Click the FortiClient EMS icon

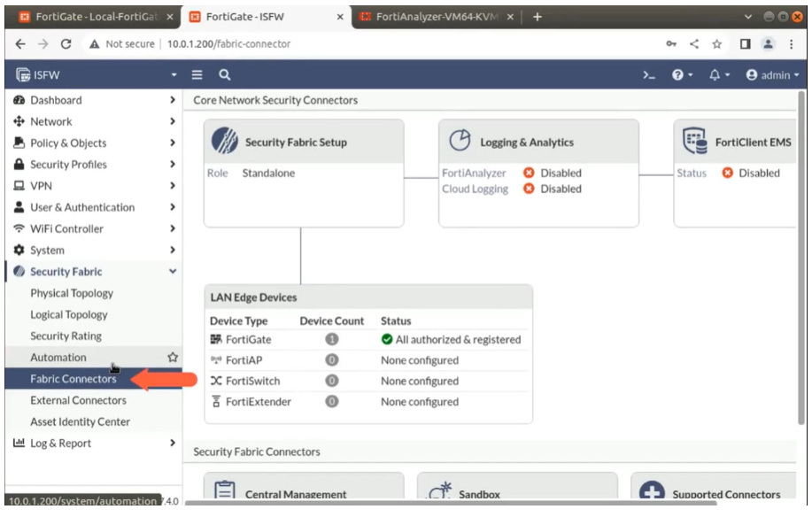coord(694,141)
